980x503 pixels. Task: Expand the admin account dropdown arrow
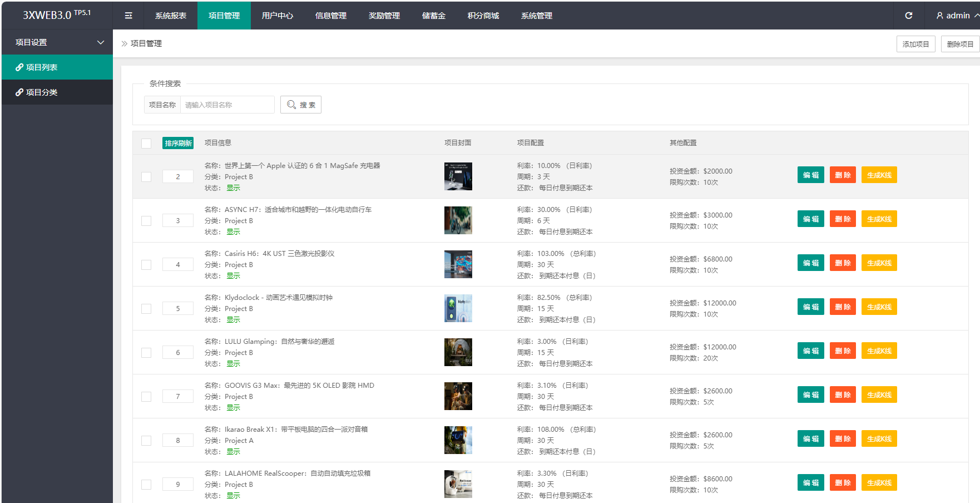pos(976,16)
